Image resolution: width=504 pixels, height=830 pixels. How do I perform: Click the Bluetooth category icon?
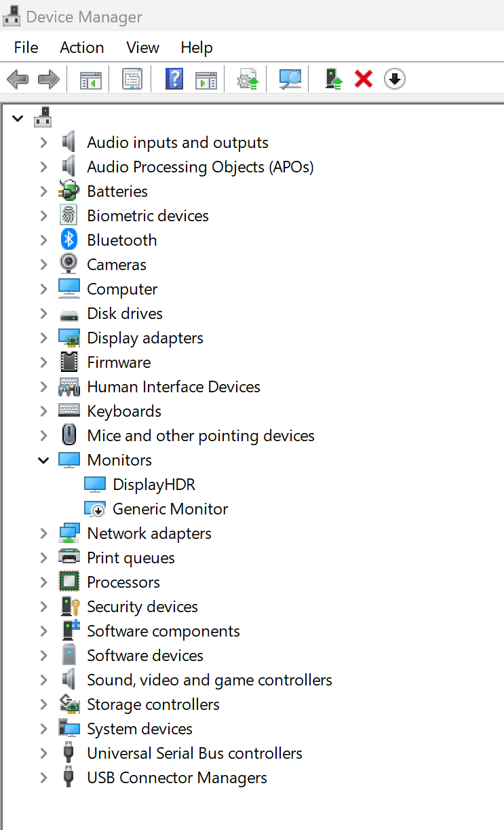pyautogui.click(x=69, y=240)
